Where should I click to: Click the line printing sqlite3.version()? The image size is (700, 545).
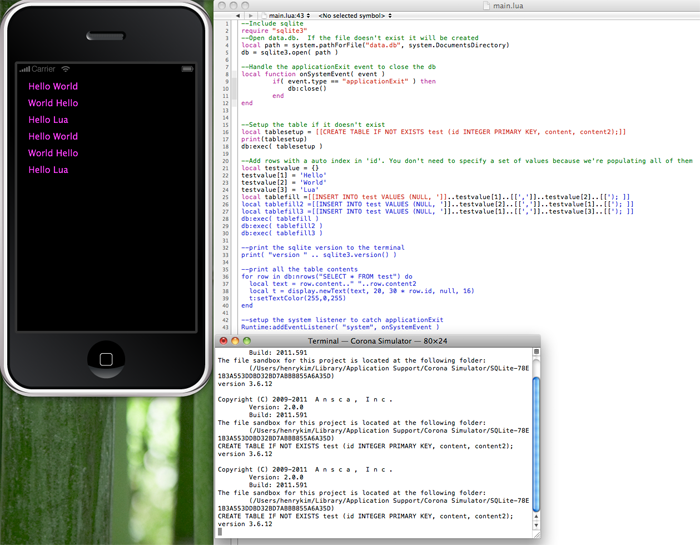click(x=319, y=255)
